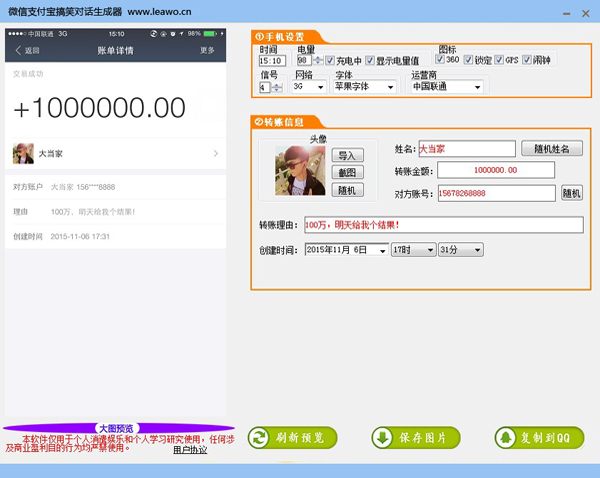Click the 保存图片 save image button
The image size is (600, 478).
click(416, 437)
